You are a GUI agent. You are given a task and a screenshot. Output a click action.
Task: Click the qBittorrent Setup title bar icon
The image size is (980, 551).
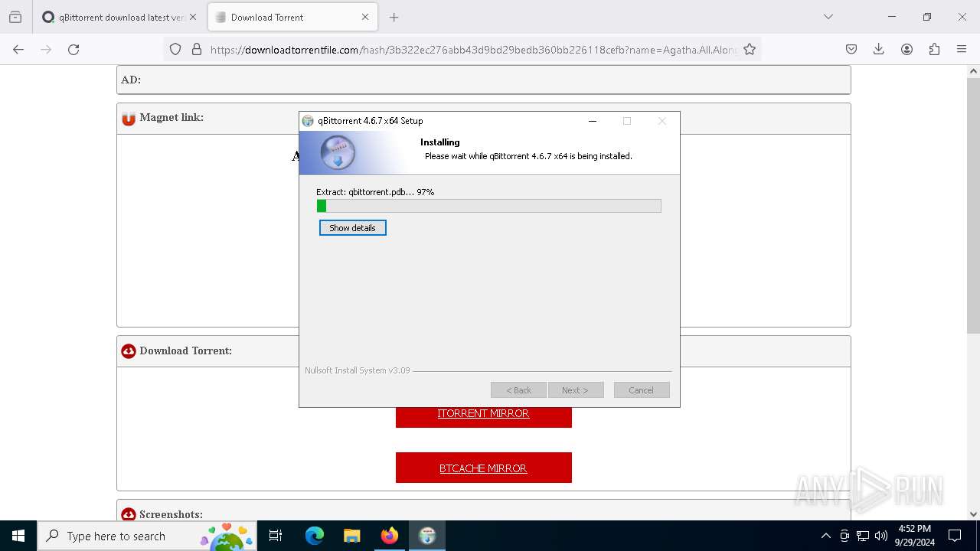[308, 121]
